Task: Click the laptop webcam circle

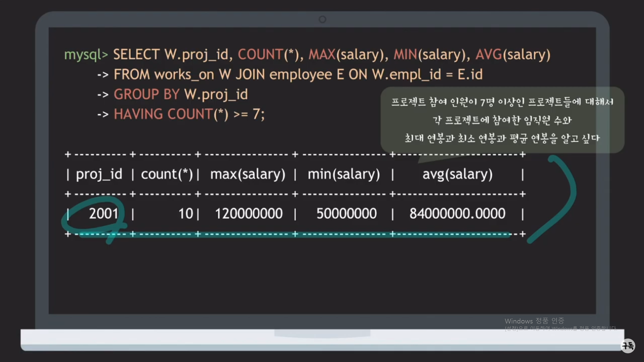Action: 322,19
